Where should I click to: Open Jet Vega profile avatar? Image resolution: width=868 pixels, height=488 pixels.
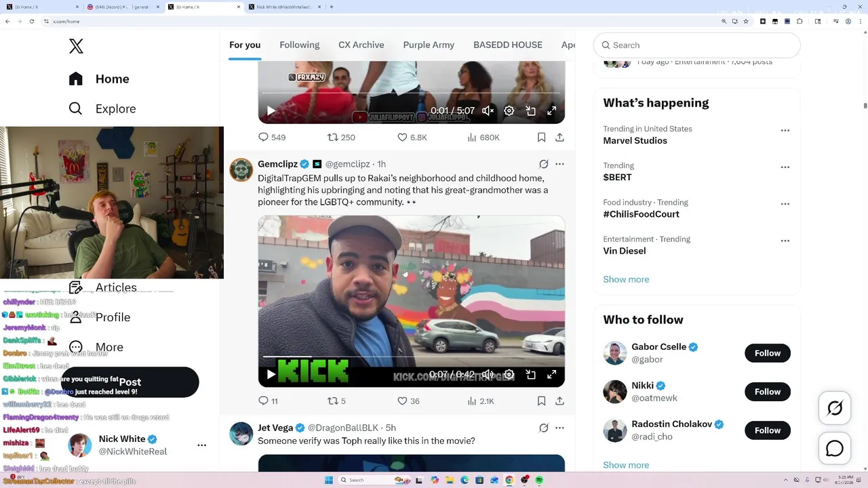241,434
